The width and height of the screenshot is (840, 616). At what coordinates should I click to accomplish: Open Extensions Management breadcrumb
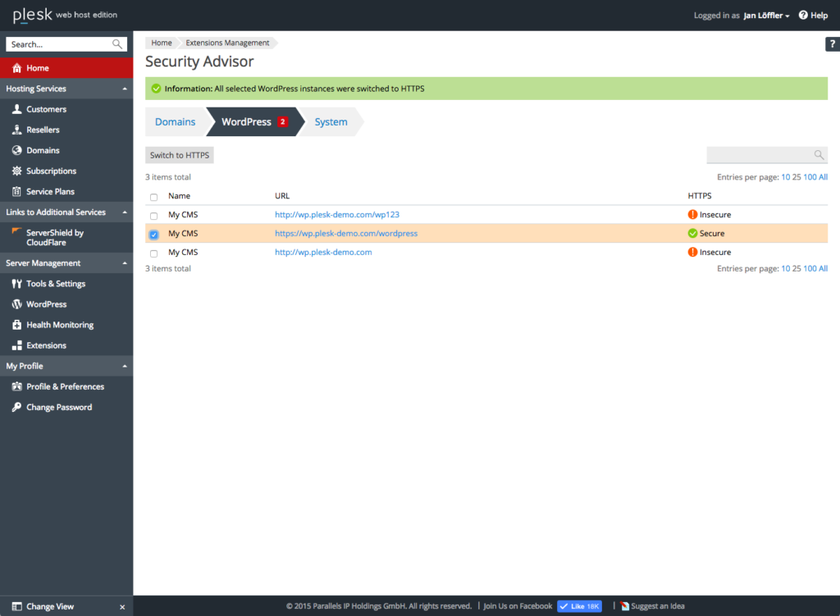pyautogui.click(x=228, y=43)
